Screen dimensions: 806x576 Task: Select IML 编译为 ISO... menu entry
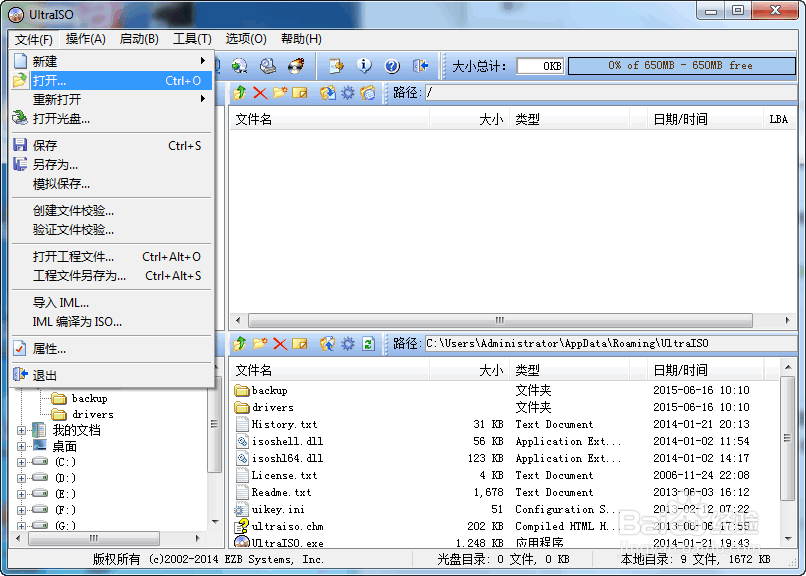113,322
